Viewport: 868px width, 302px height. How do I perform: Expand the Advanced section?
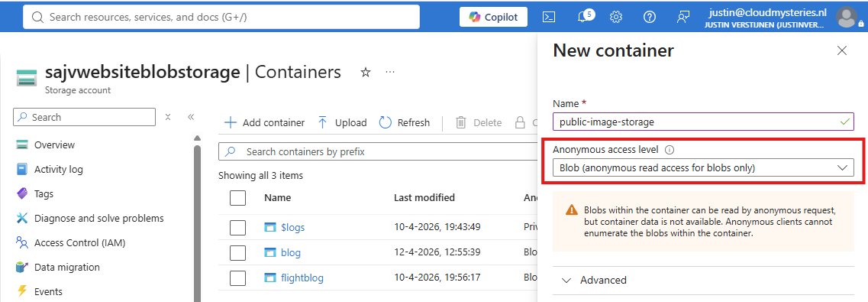(x=703, y=280)
